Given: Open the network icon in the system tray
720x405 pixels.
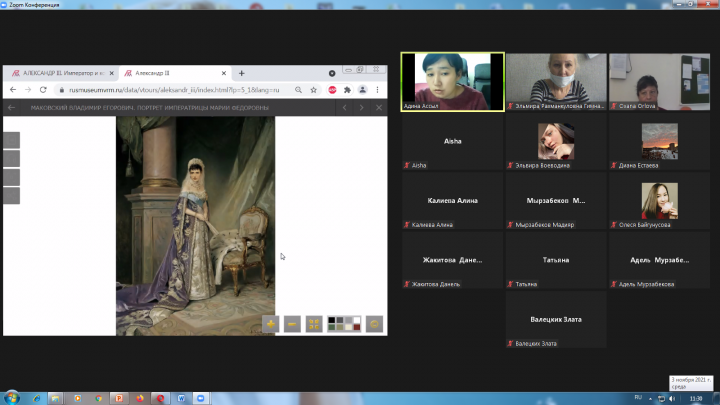Looking at the screenshot, I should pyautogui.click(x=661, y=399).
